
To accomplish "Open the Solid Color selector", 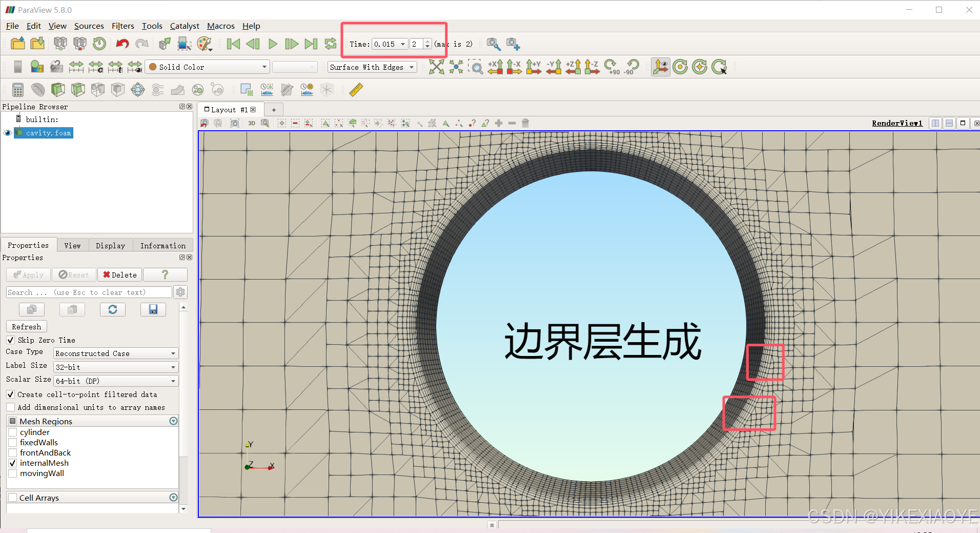I will tap(207, 67).
